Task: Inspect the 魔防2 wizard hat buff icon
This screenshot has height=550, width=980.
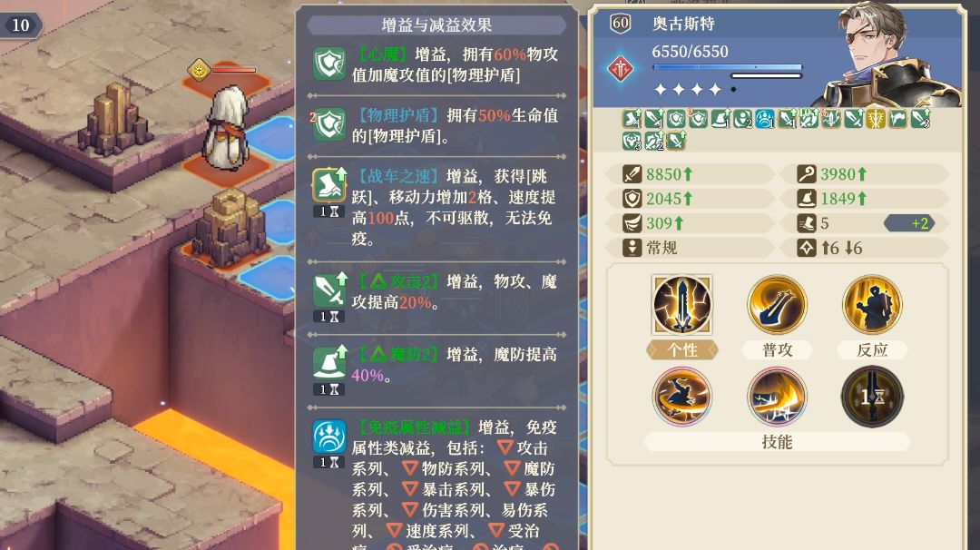Action: (x=328, y=362)
